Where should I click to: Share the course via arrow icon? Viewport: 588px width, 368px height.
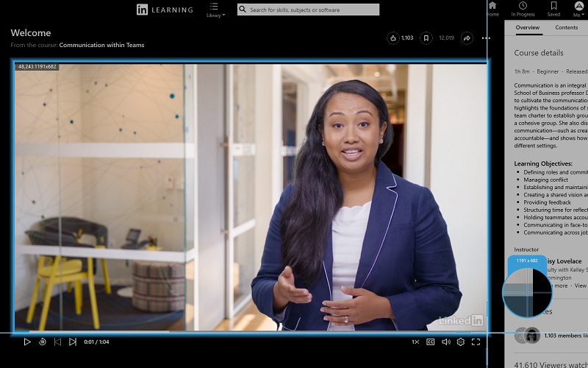pos(467,38)
